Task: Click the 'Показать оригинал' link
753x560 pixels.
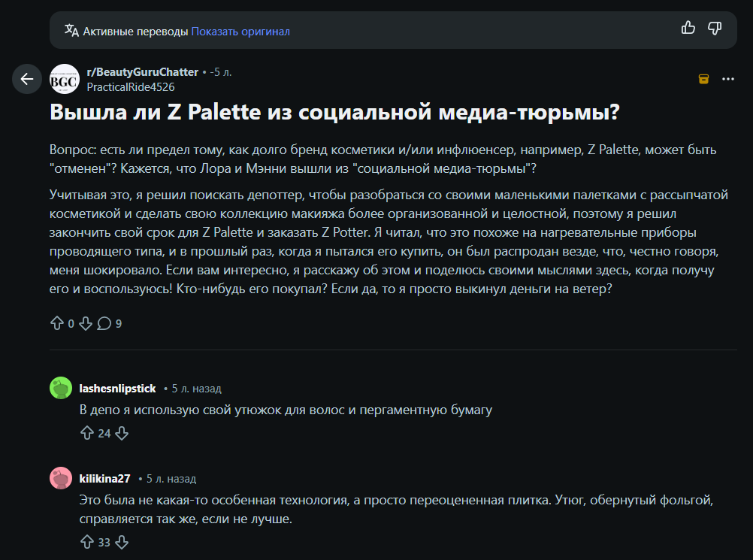Action: click(x=240, y=32)
